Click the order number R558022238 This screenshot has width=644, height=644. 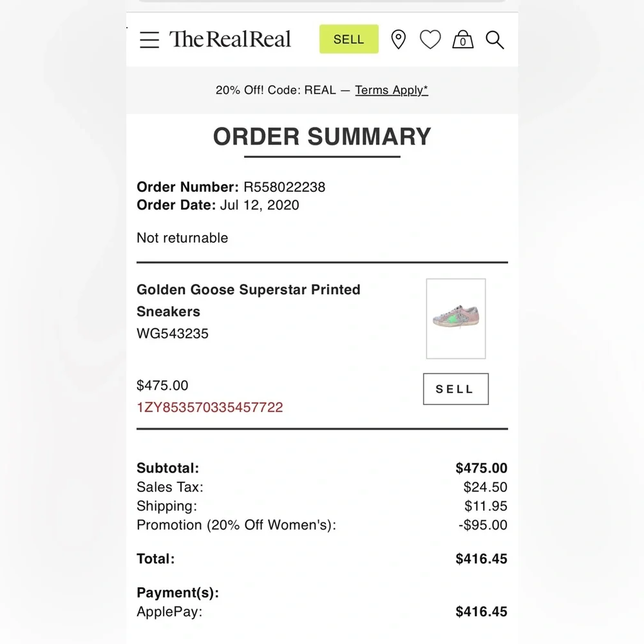284,187
